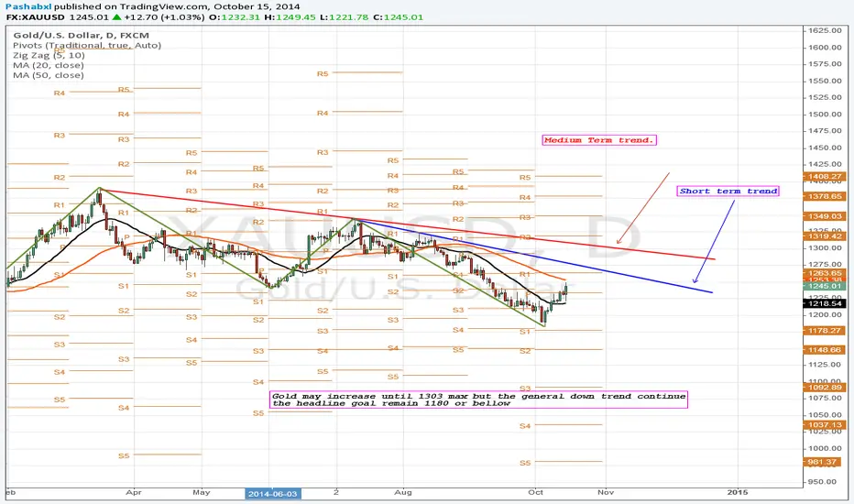Click the L:1221.78 low value
The width and height of the screenshot is (854, 504).
pos(345,16)
